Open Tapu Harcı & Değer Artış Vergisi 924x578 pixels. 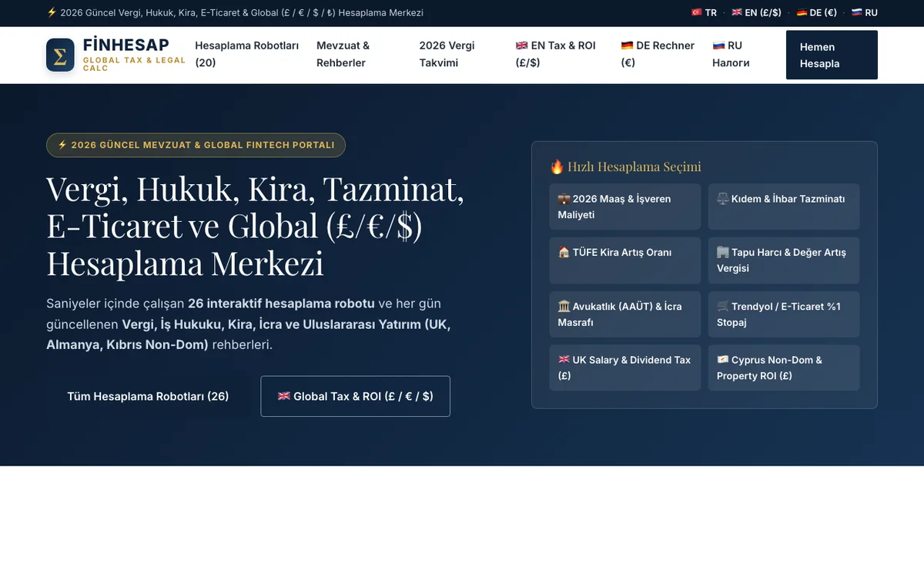tap(784, 260)
